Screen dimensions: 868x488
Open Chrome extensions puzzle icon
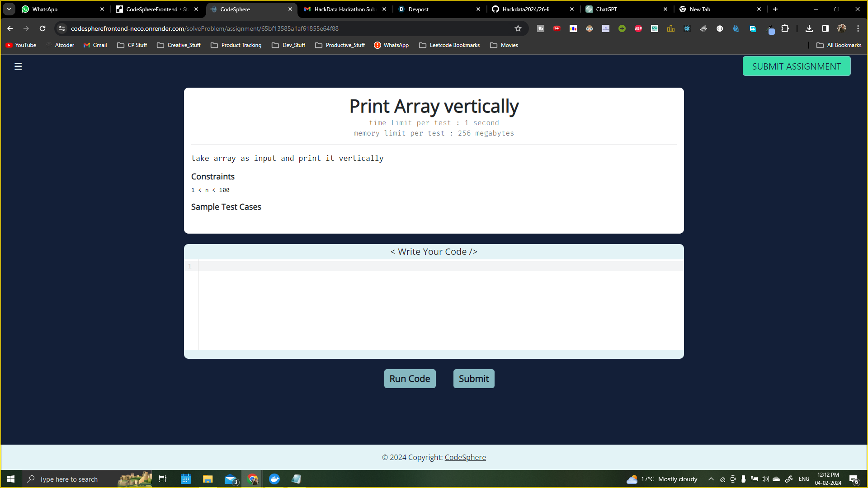pyautogui.click(x=785, y=28)
